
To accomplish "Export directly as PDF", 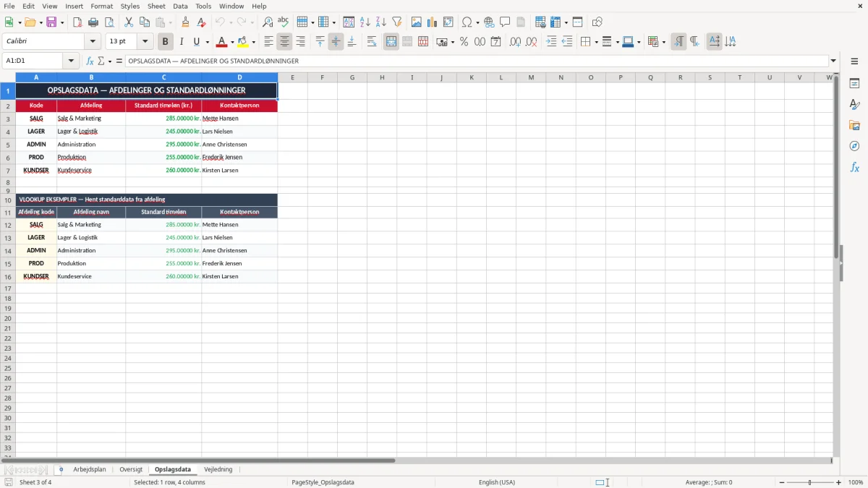I will point(77,22).
